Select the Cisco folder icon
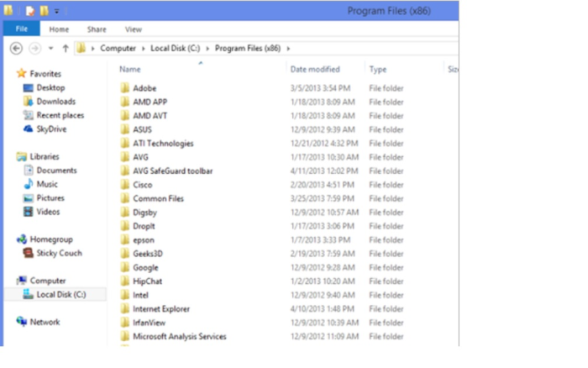This screenshot has height=368, width=588. [x=125, y=185]
